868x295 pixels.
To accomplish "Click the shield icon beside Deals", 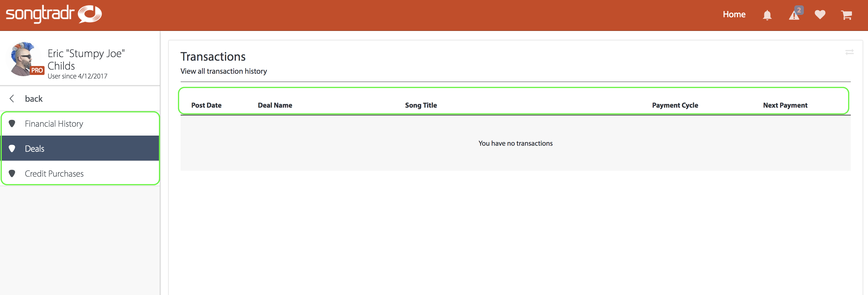I will (12, 148).
